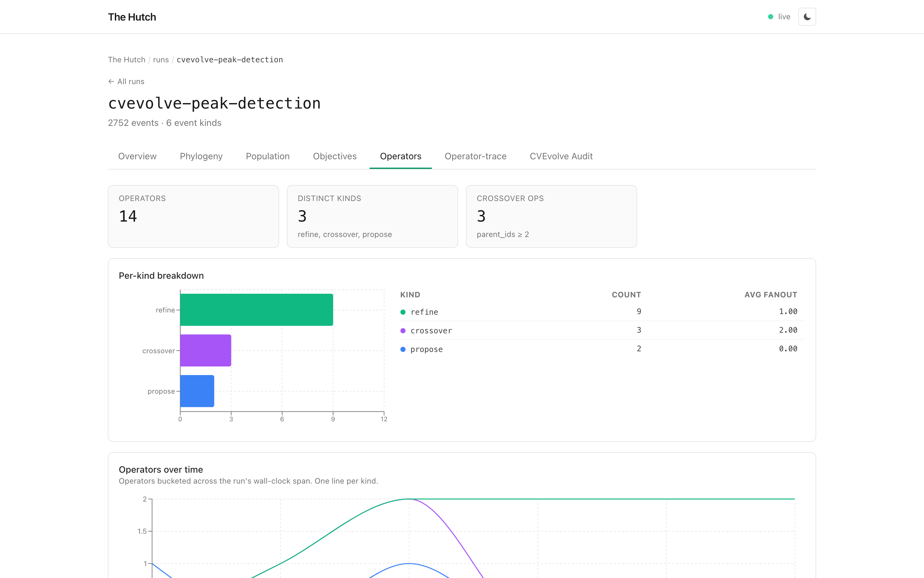Click the green live status dot
Screen dimensions: 924x578
pos(771,17)
